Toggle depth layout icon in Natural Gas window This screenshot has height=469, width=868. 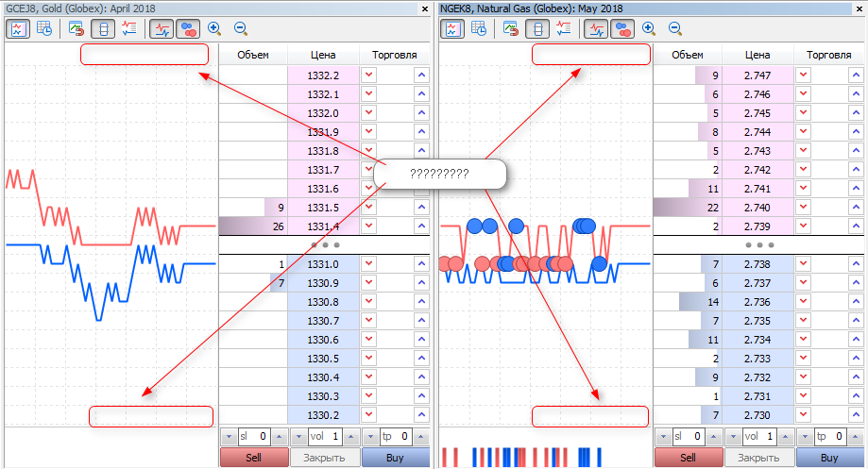click(x=537, y=28)
